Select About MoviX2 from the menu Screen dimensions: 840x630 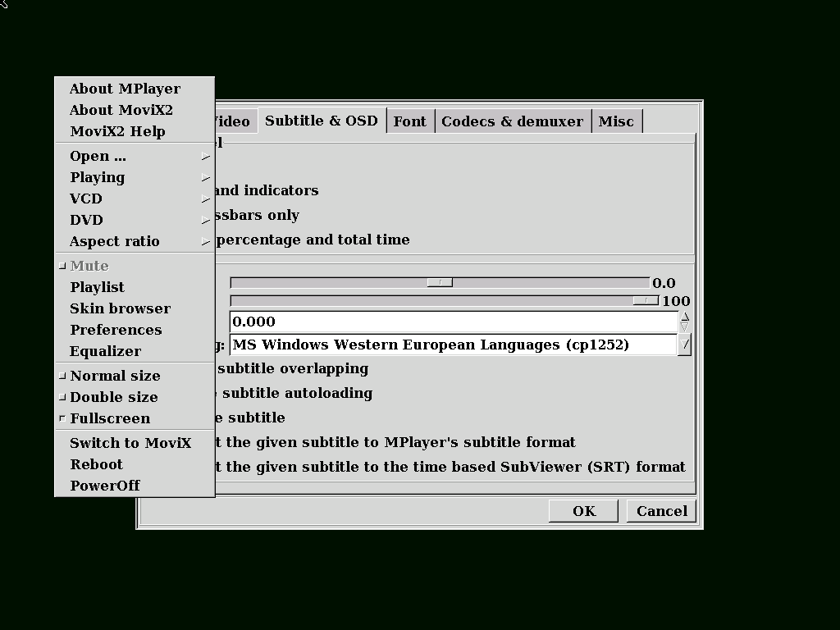[135, 110]
